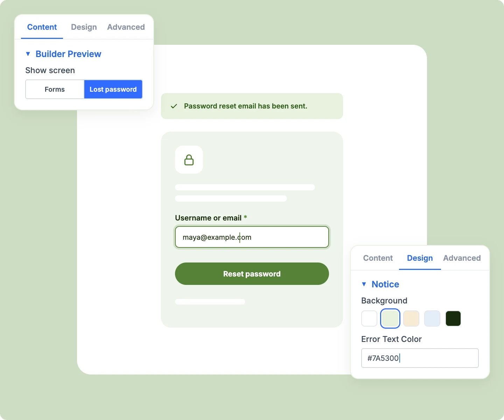Choose the light green background swatch

(390, 318)
